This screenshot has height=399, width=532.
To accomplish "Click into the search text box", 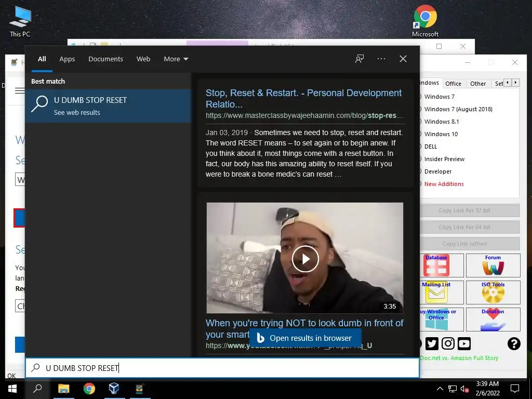I will pyautogui.click(x=222, y=368).
